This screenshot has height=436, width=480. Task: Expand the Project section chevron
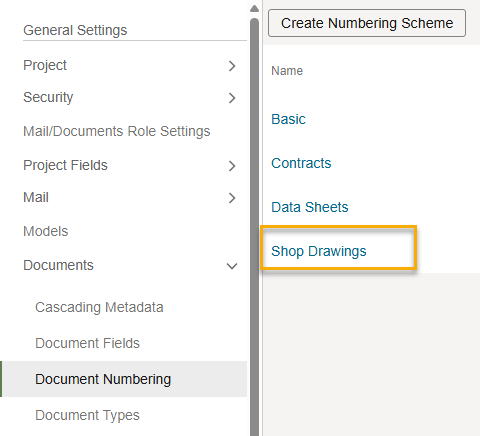click(232, 66)
